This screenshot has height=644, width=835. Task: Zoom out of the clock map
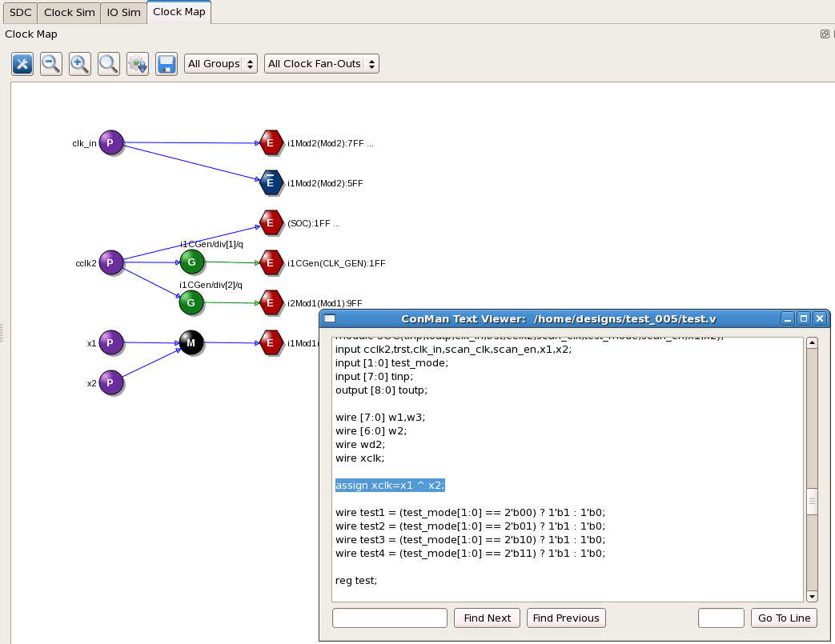pyautogui.click(x=51, y=64)
